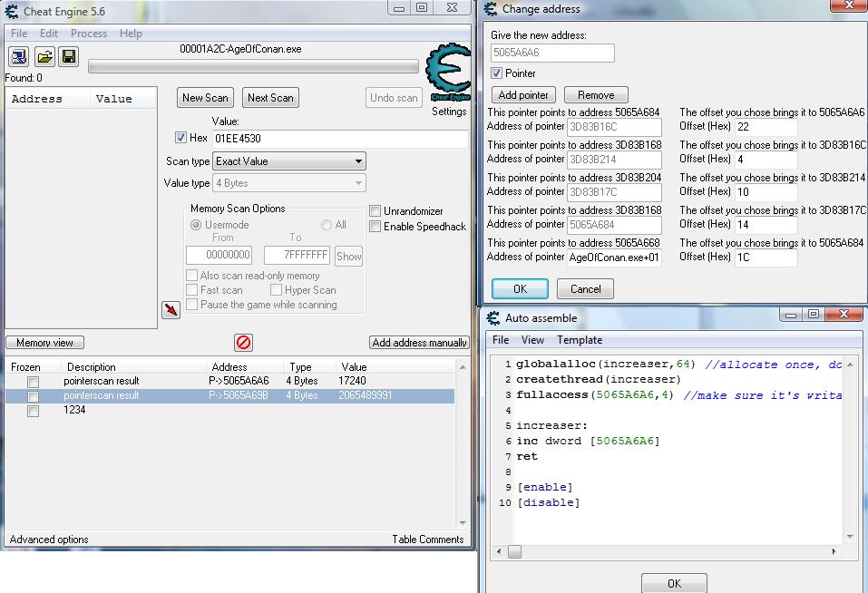
Task: Enable the Unrandomizer checkbox
Action: tap(375, 211)
